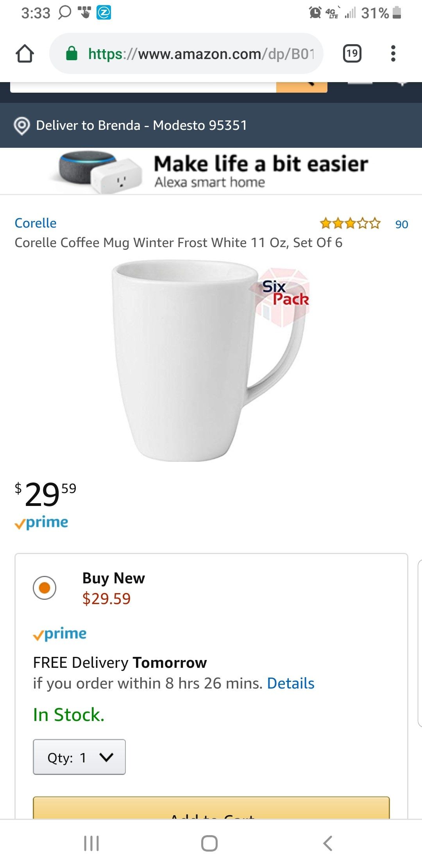This screenshot has width=422, height=868.
Task: Open the tab switcher showing 19 tabs
Action: pyautogui.click(x=352, y=53)
